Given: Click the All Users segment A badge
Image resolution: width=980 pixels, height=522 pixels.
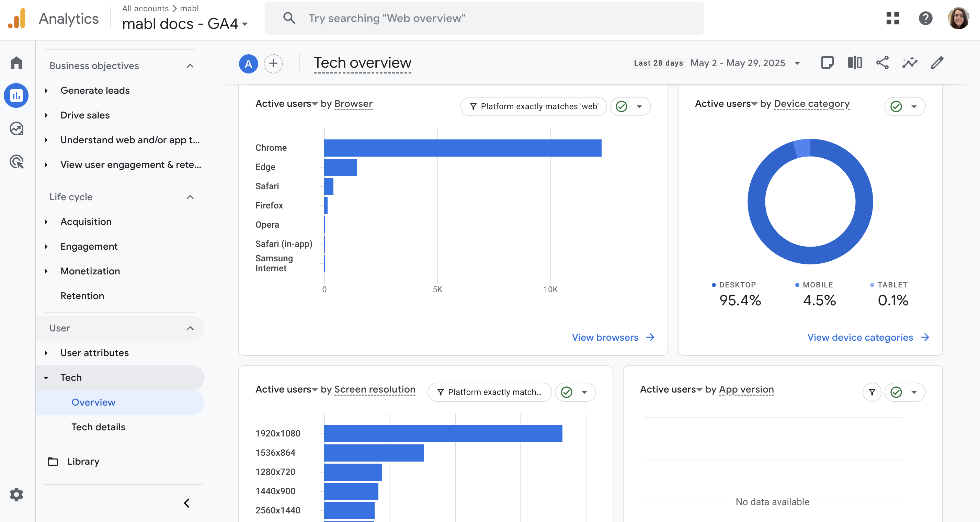Looking at the screenshot, I should click(248, 63).
